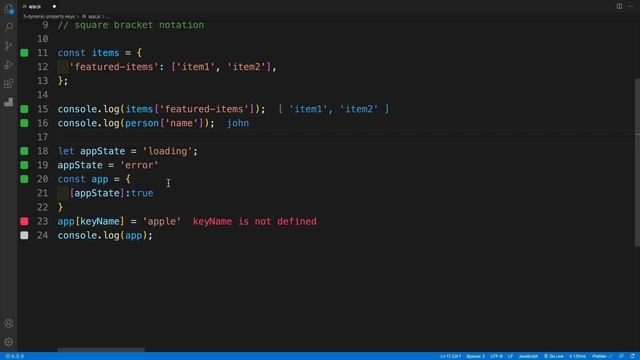Click the green Quokka marker on line 19
Viewport: 640px width, 360px height.
(24, 165)
